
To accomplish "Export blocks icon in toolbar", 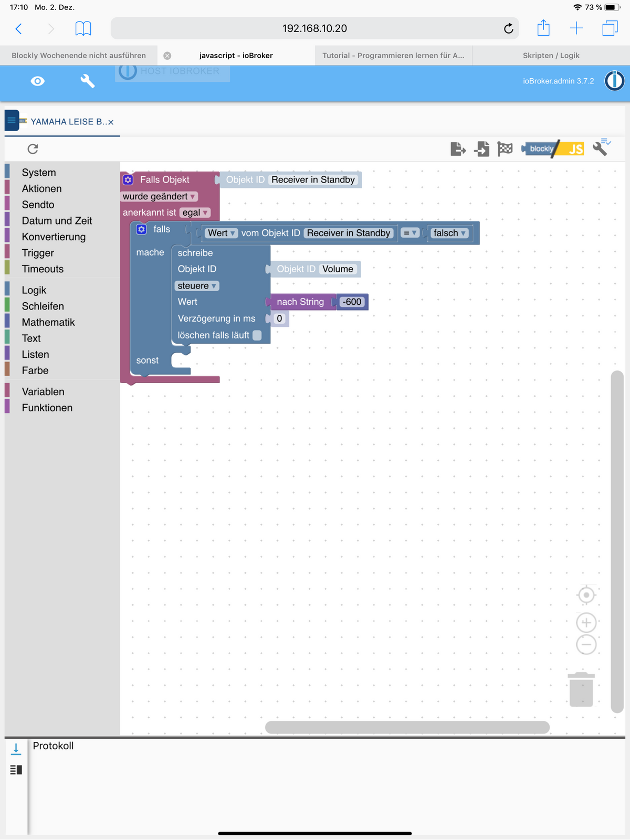I will pyautogui.click(x=458, y=149).
